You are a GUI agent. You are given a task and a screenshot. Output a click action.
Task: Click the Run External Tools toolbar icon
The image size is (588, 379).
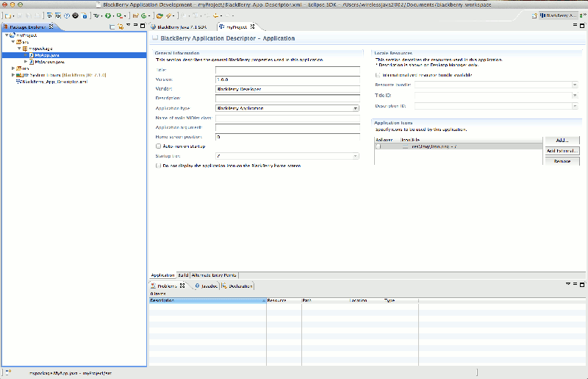[x=119, y=15]
